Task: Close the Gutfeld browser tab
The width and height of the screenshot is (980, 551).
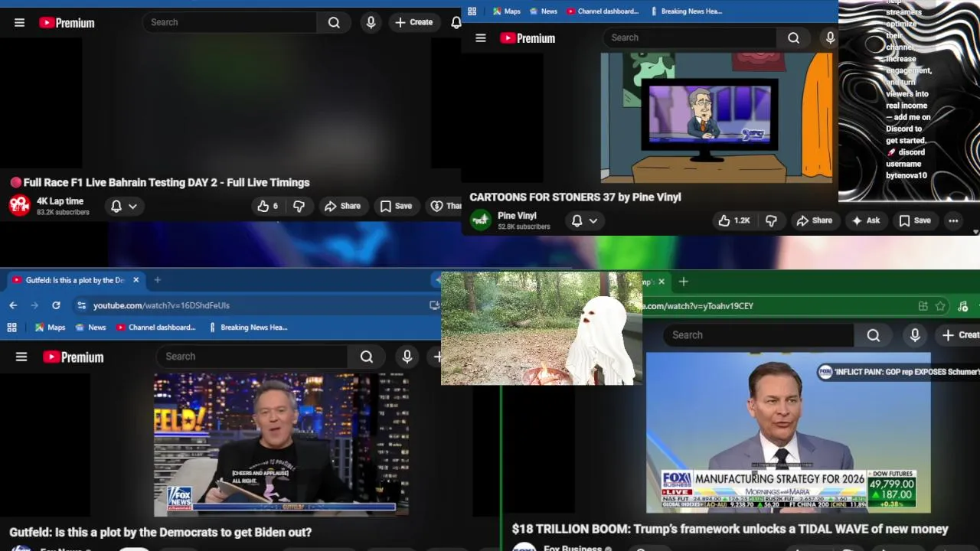Action: [136, 280]
